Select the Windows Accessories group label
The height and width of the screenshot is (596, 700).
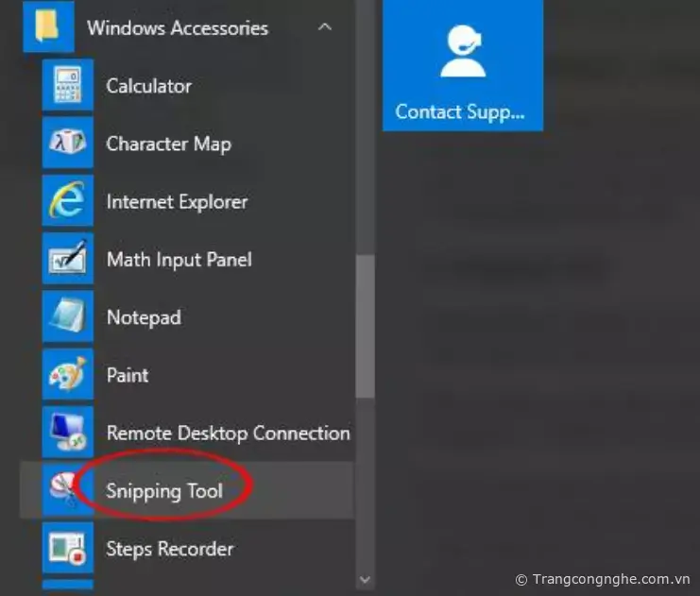pos(178,28)
